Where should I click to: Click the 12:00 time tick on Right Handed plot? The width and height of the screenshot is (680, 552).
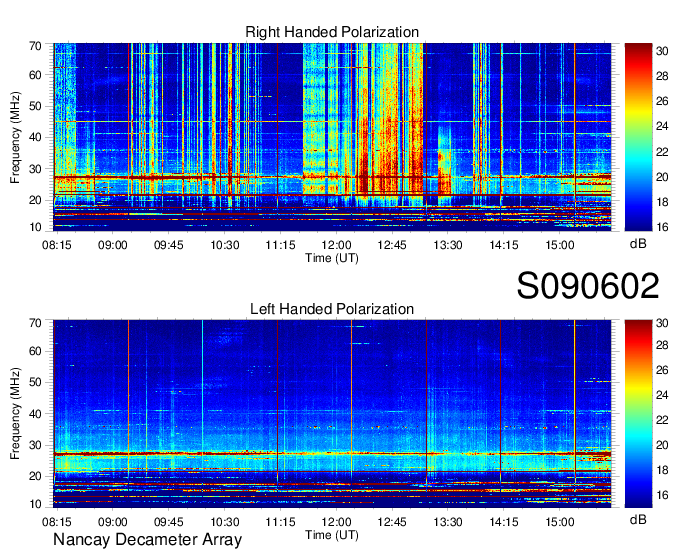tap(337, 245)
